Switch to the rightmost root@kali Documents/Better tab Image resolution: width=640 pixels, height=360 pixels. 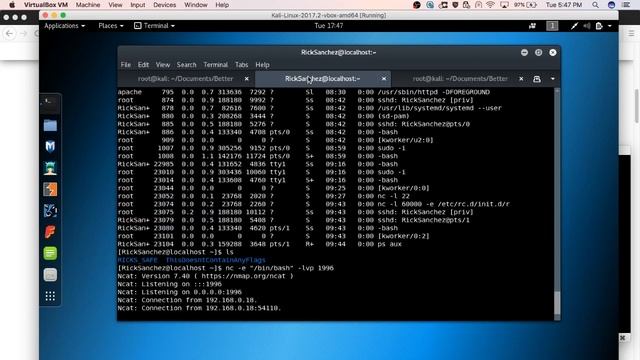tap(460, 79)
